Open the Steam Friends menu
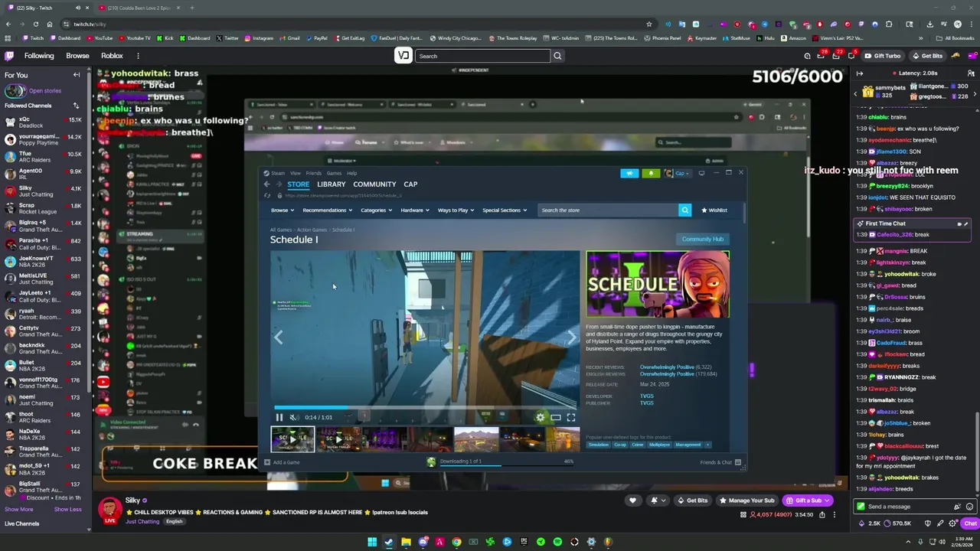The image size is (980, 551). 314,173
